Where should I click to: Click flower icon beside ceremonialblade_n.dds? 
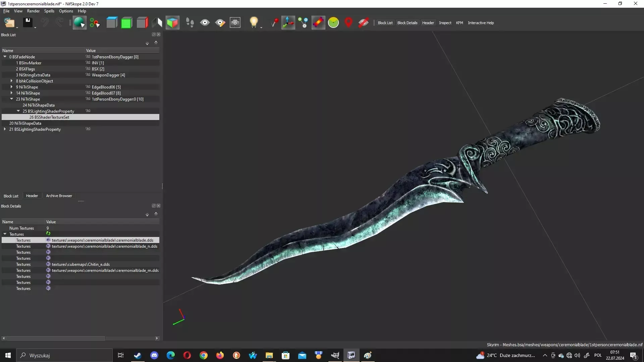tap(48, 246)
